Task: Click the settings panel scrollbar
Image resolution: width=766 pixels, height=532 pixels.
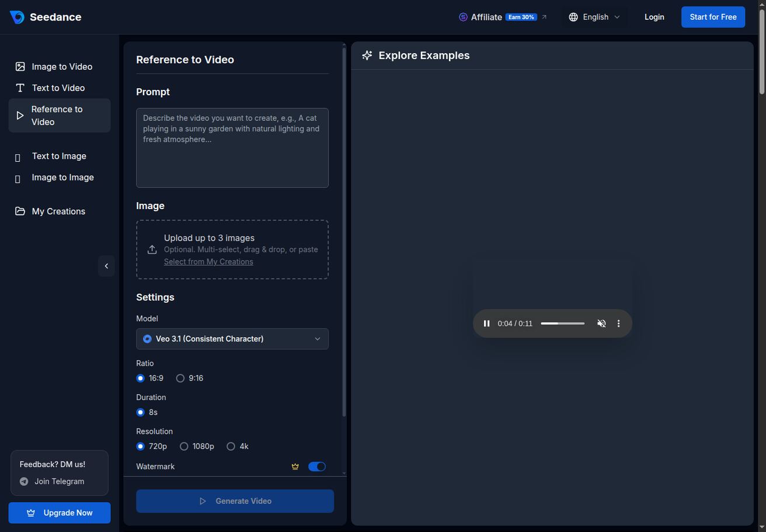Action: click(344, 232)
